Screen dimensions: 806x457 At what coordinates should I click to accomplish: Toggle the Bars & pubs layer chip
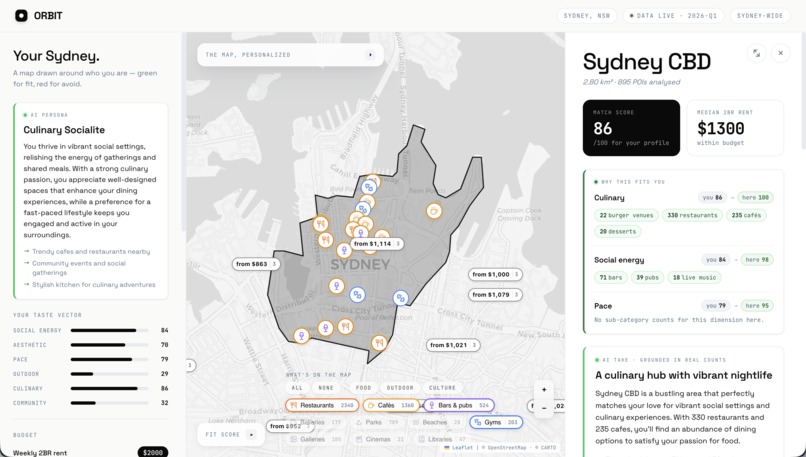point(459,405)
